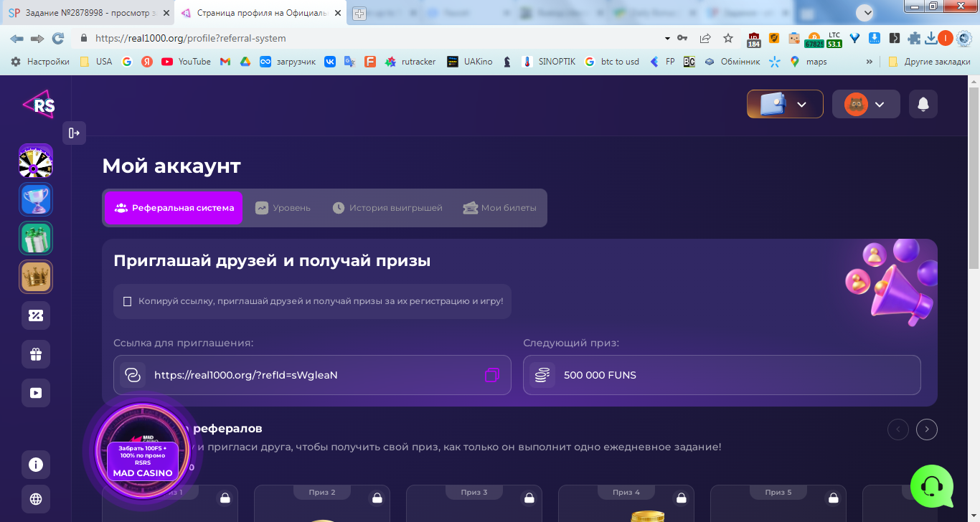The width and height of the screenshot is (980, 522).
Task: Select the Реферальная система tab
Action: [174, 208]
